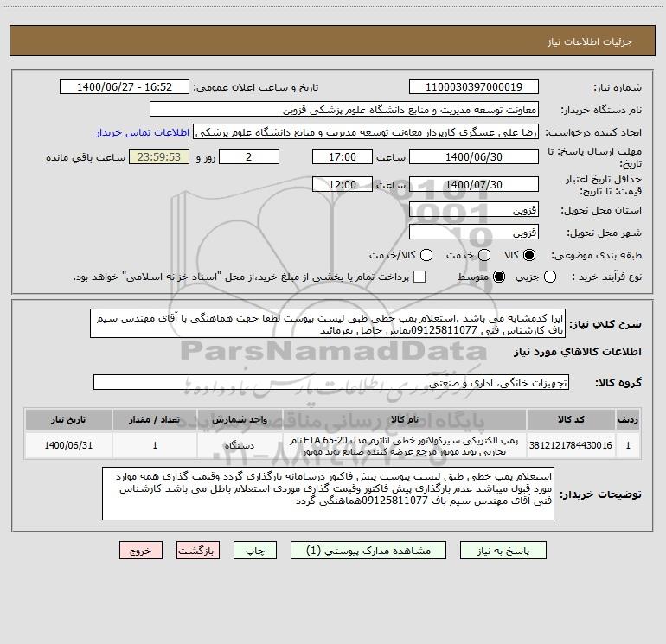Click the خروج exit button
The image size is (666, 644).
(x=141, y=551)
